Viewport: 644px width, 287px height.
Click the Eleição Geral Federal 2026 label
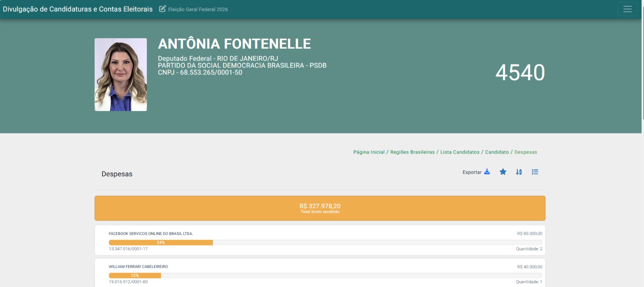tap(198, 9)
